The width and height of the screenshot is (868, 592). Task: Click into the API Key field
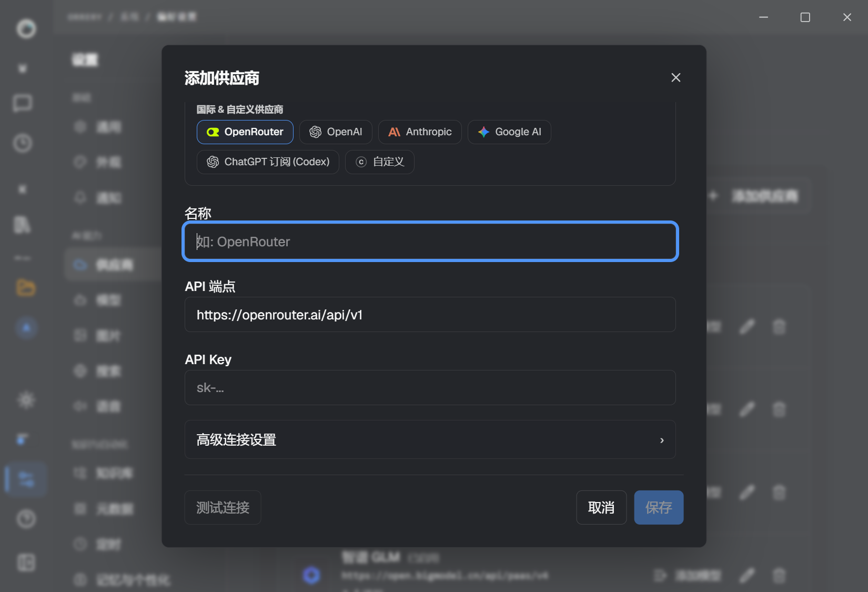pyautogui.click(x=430, y=388)
